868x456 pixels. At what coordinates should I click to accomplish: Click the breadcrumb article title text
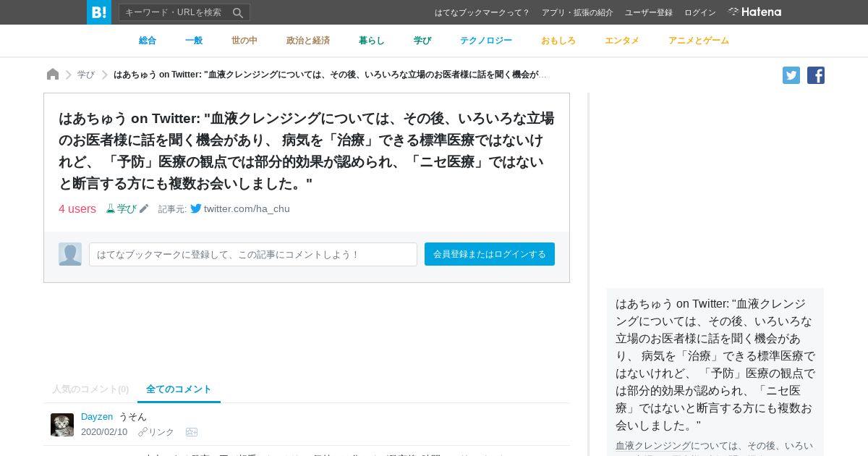[331, 75]
